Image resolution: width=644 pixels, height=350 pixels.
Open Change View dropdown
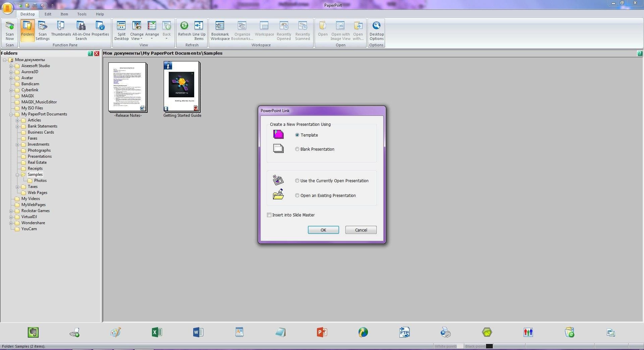click(137, 30)
